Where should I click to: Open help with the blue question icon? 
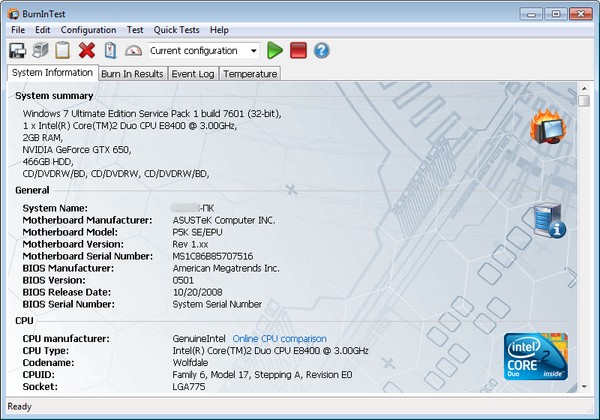[321, 50]
